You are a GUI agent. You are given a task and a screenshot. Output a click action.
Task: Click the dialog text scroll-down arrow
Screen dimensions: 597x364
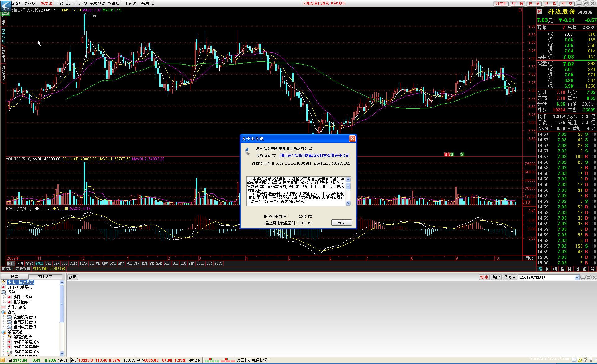tap(348, 203)
